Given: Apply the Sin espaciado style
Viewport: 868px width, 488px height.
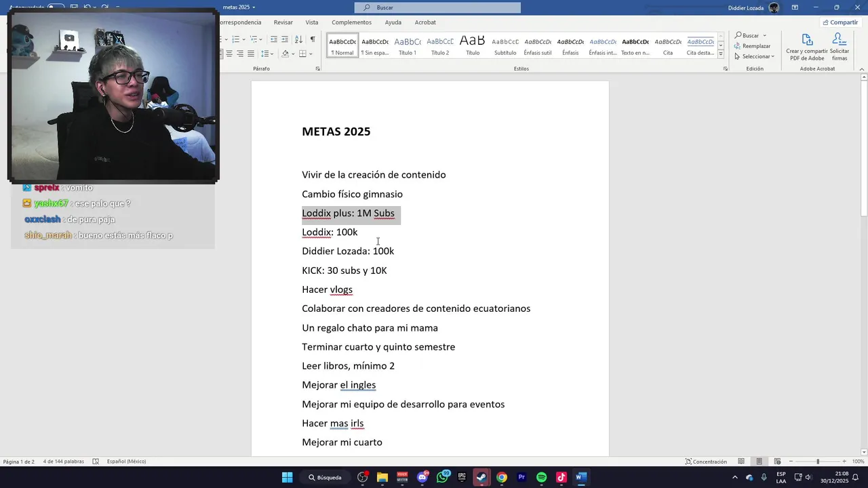Looking at the screenshot, I should coord(375,45).
